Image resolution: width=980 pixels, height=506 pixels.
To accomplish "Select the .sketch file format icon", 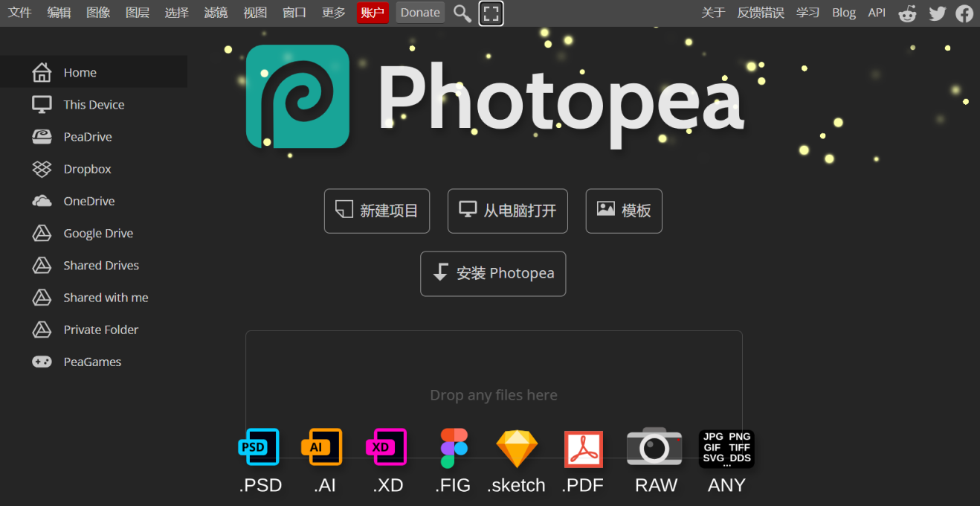I will click(516, 447).
